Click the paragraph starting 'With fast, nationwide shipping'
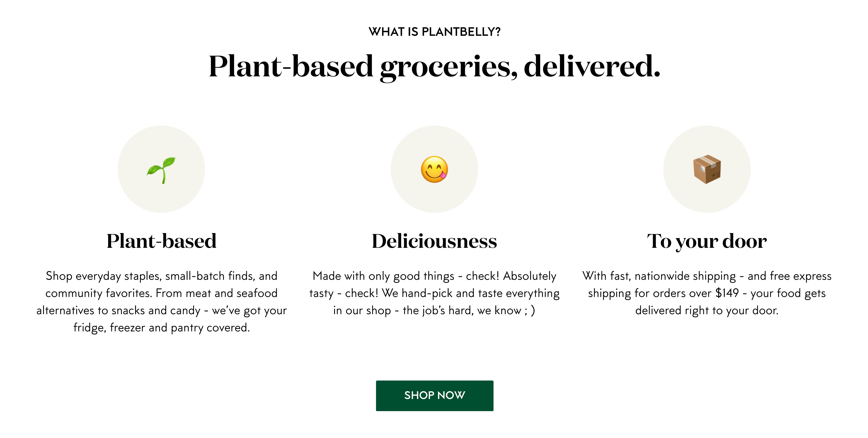This screenshot has height=438, width=868. pos(707,293)
